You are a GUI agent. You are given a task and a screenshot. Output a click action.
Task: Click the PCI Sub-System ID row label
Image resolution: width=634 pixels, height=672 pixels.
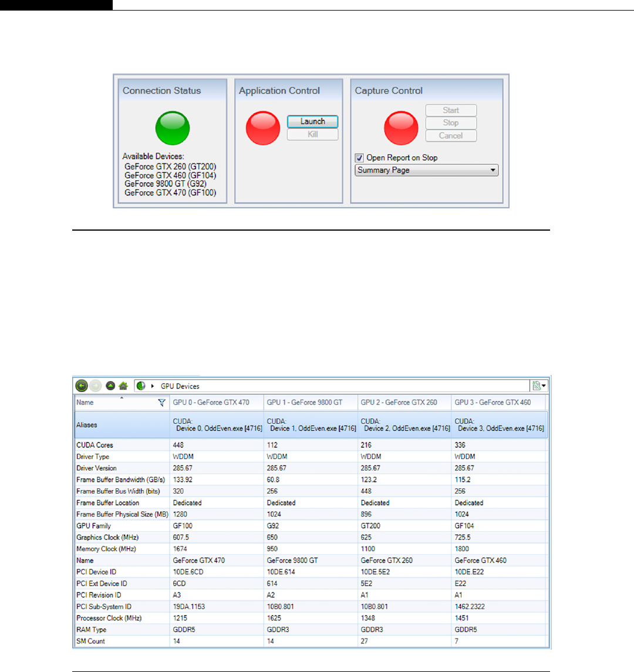[x=104, y=607]
